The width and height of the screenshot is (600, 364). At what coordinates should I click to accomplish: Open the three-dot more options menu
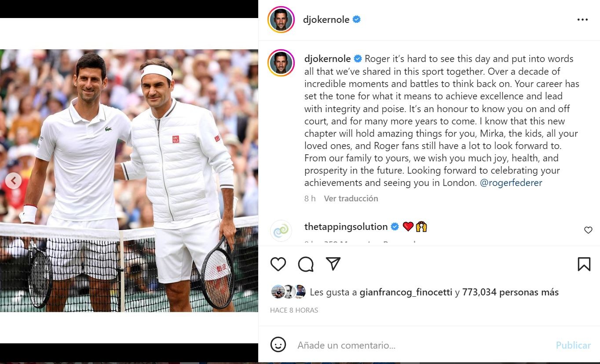tap(582, 20)
